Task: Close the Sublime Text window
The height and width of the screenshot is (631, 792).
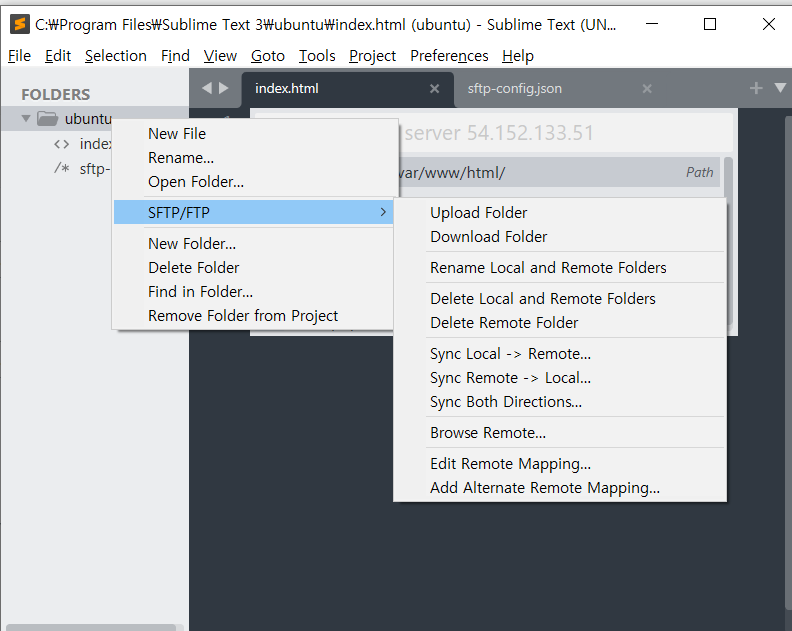Action: coord(768,24)
